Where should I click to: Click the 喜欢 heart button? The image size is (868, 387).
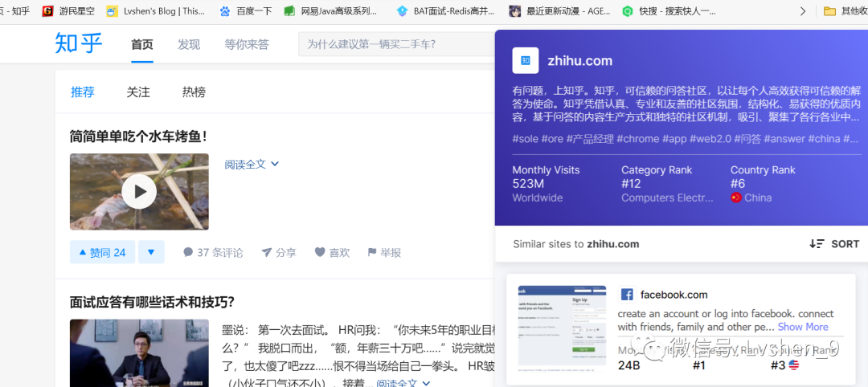point(333,253)
